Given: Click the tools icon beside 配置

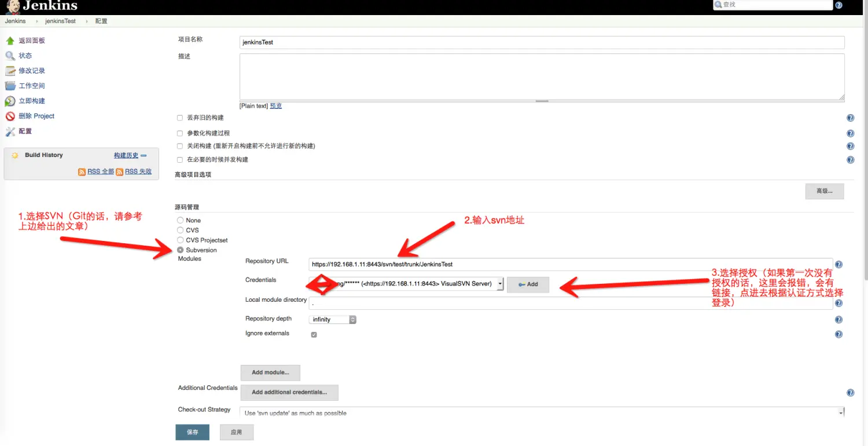Looking at the screenshot, I should (x=10, y=131).
